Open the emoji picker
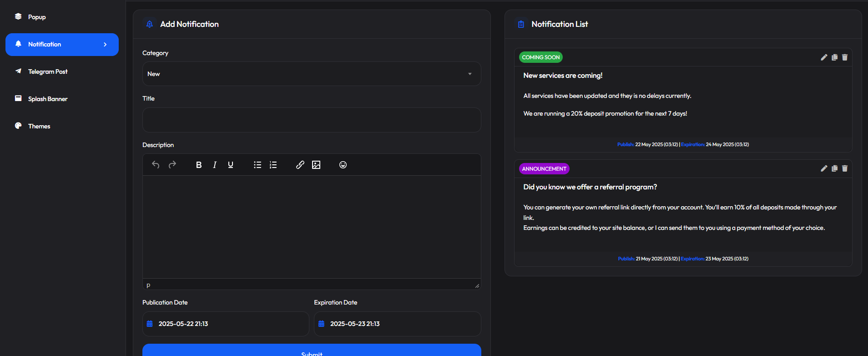The image size is (868, 356). 343,165
